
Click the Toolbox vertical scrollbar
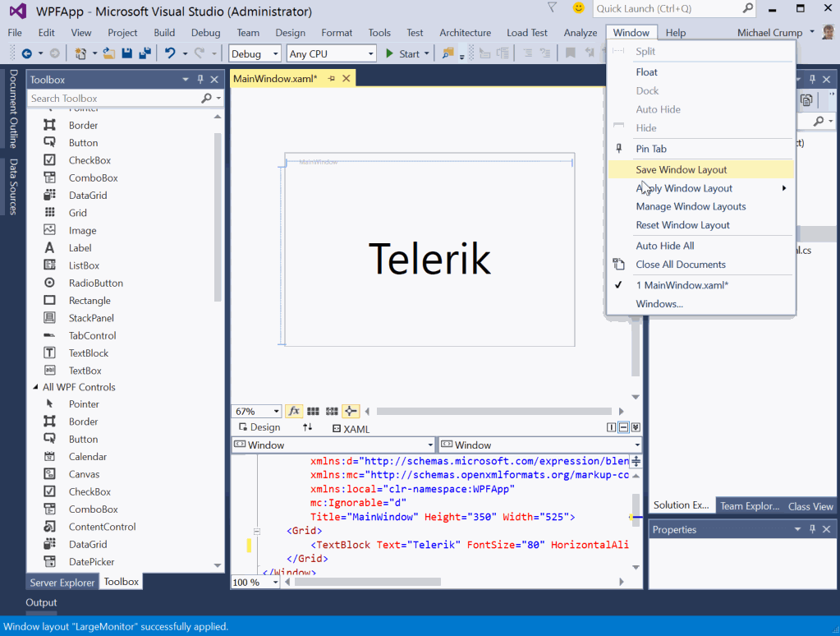coord(218,217)
